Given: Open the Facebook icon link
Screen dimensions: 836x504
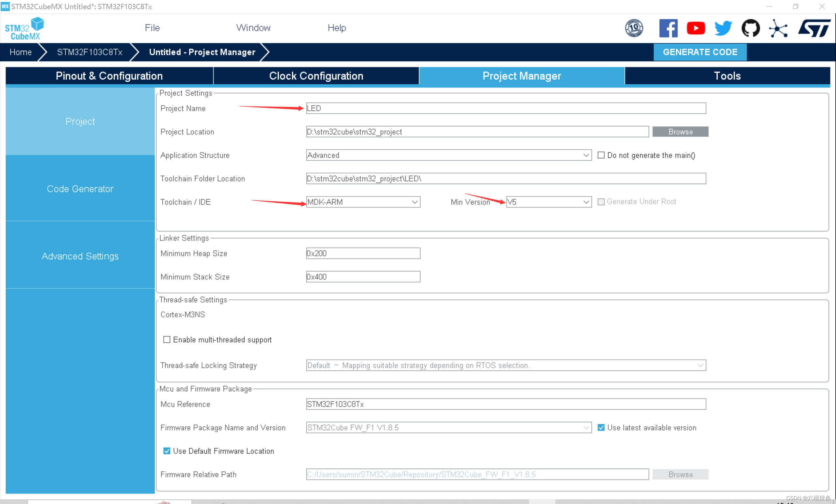Looking at the screenshot, I should (668, 28).
